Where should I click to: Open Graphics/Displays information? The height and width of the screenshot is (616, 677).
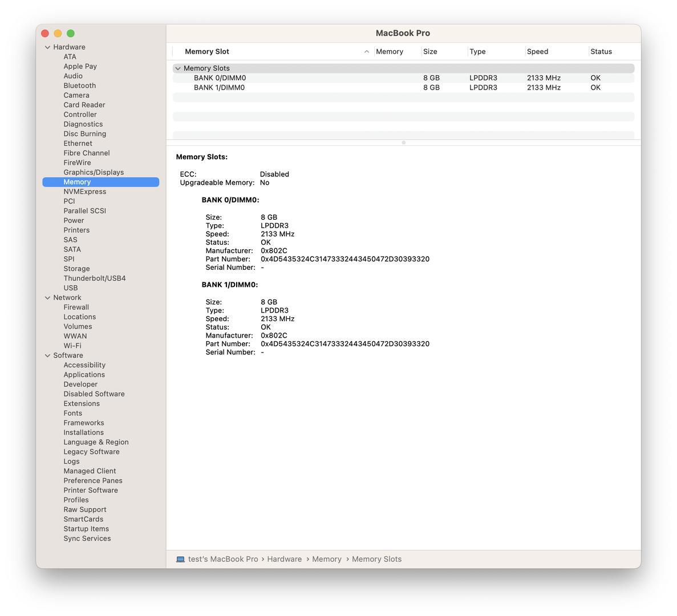click(x=94, y=172)
